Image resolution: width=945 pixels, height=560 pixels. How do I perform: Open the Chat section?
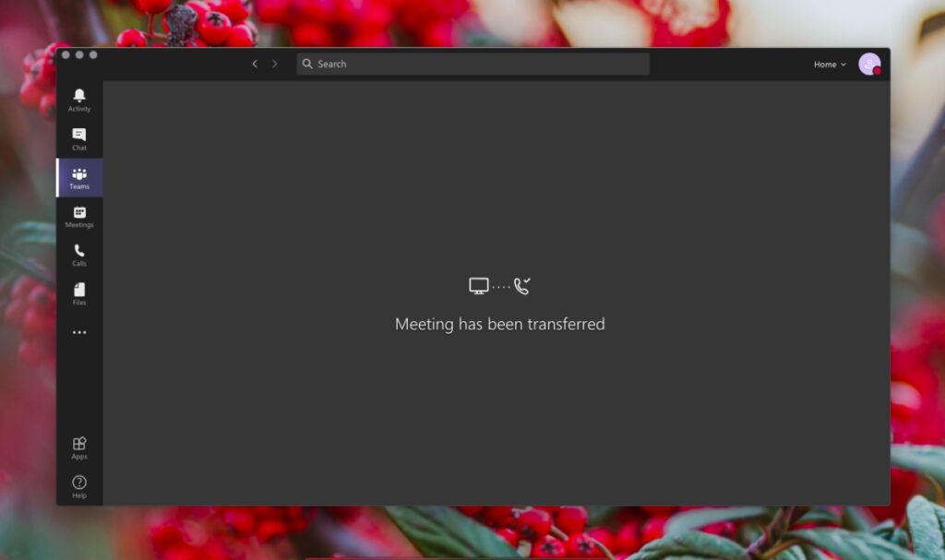(78, 138)
